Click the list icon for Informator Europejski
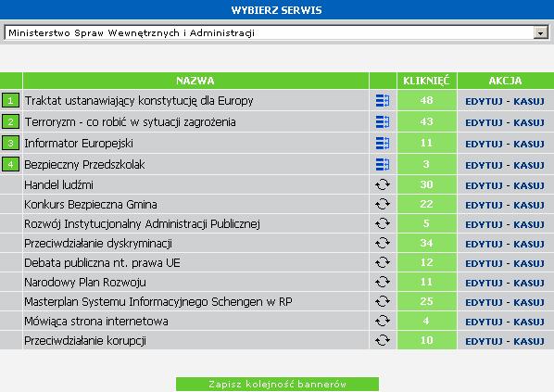Viewport: 554px width, 392px height. click(383, 143)
